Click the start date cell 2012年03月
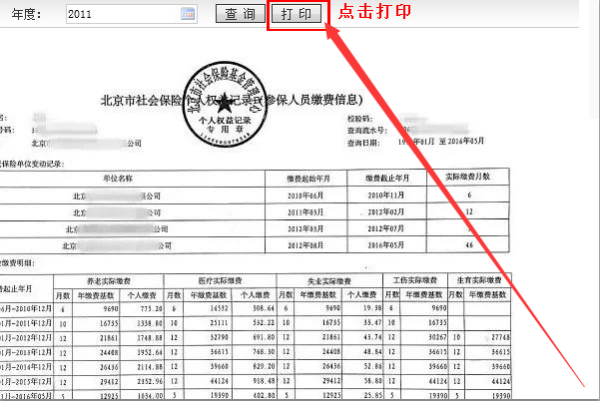600x401 pixels. (305, 229)
